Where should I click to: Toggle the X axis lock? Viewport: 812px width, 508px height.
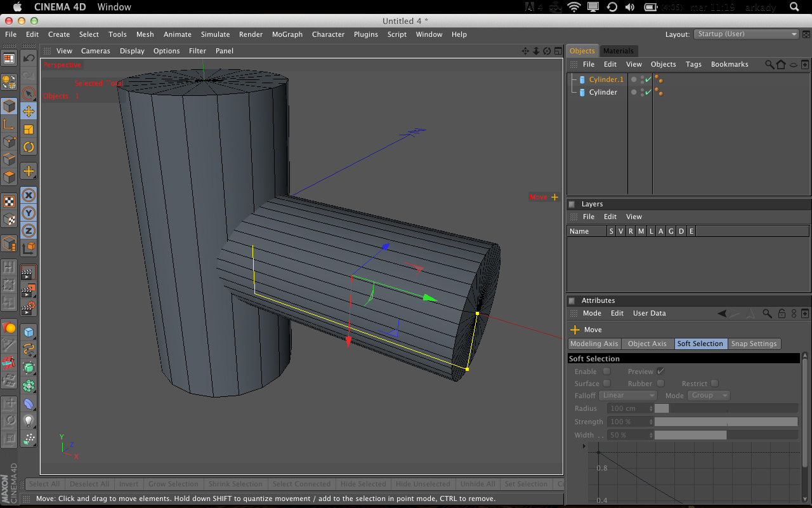[29, 196]
